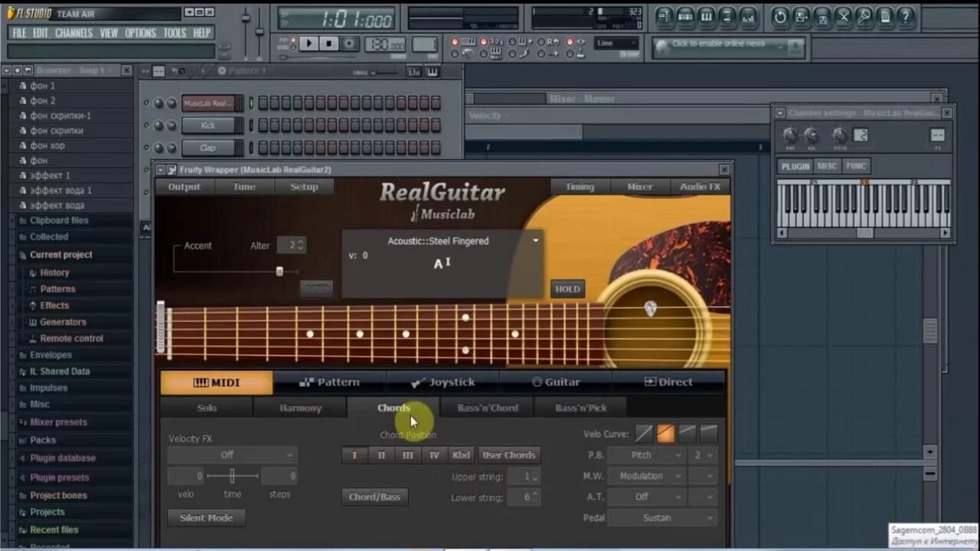Expand the Current project browser folder
980x551 pixels.
[60, 255]
